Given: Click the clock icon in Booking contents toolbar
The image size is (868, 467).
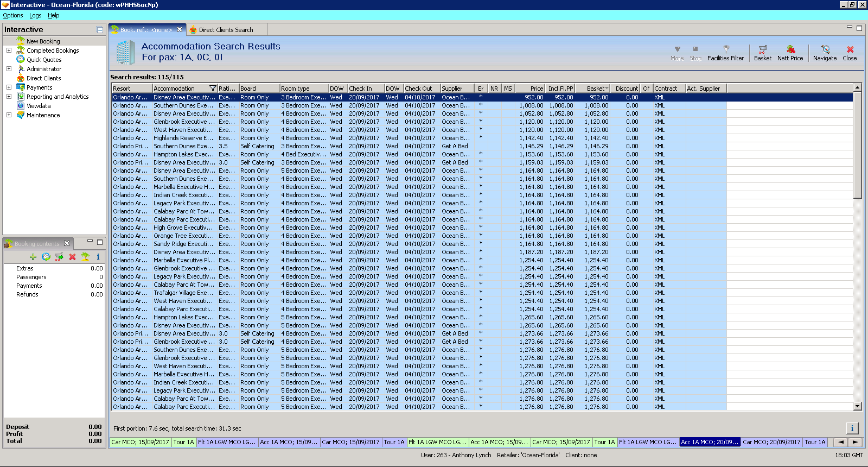Looking at the screenshot, I should tap(46, 257).
